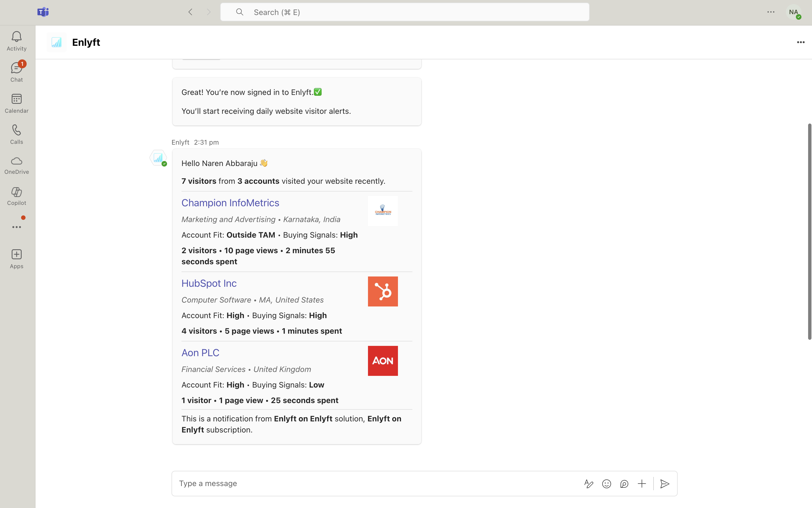Click the Enlyft bot avatar
This screenshot has height=508, width=812.
pyautogui.click(x=158, y=158)
